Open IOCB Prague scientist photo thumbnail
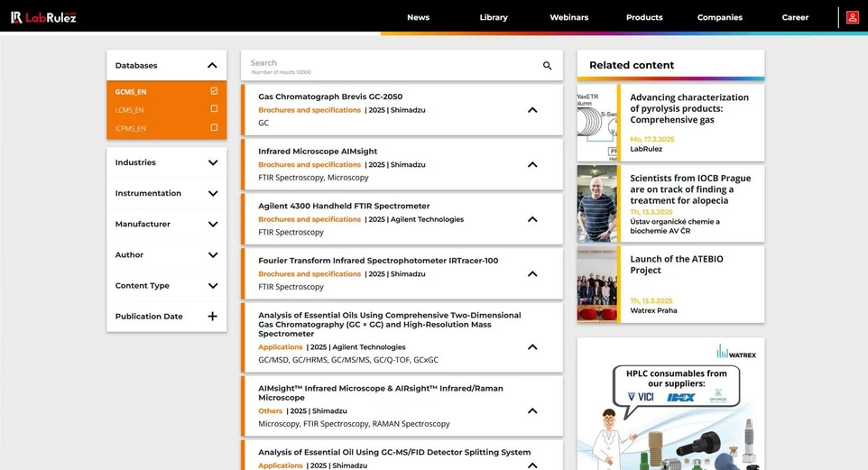 596,204
